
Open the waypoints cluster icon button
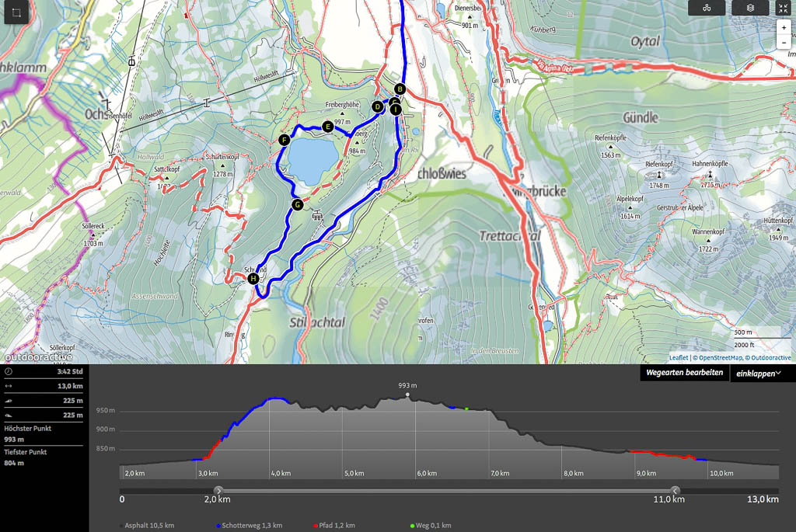[707, 8]
